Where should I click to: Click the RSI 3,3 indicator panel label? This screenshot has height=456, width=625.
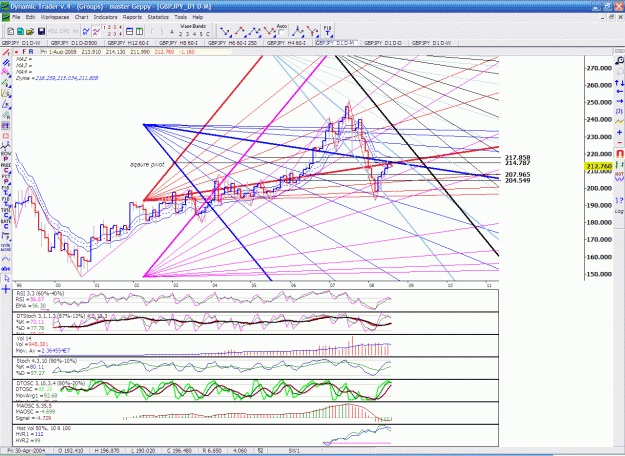coord(40,294)
